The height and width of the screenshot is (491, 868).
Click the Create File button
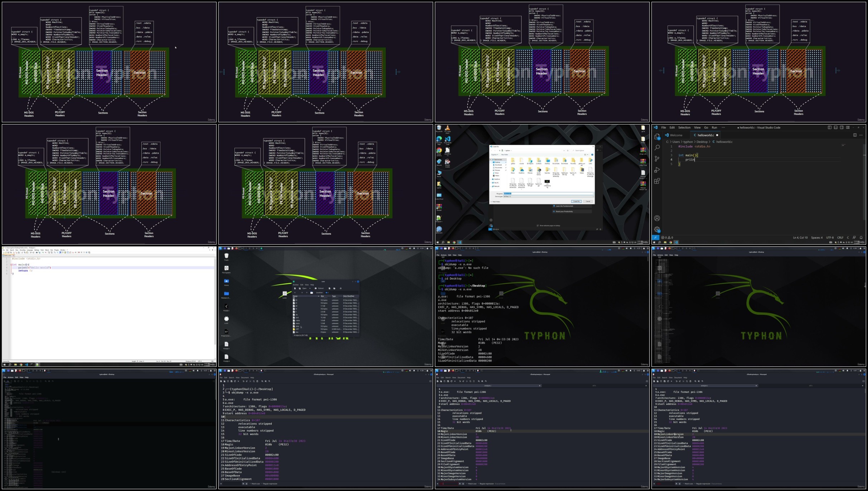coord(576,201)
